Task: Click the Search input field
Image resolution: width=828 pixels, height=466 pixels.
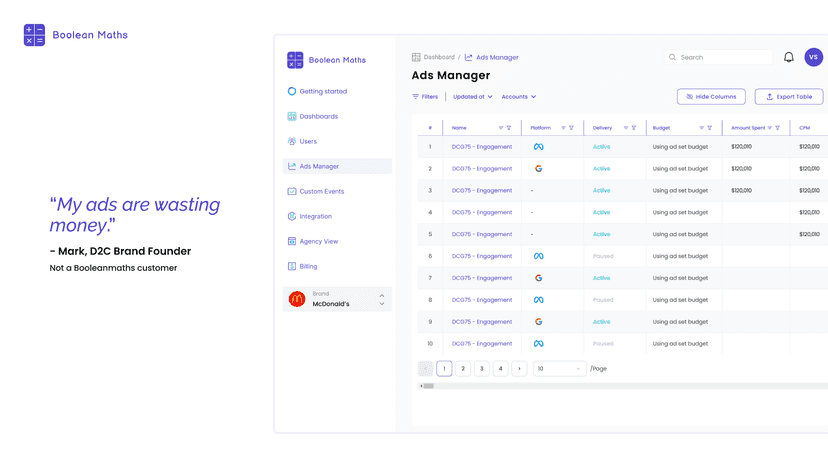Action: 718,57
